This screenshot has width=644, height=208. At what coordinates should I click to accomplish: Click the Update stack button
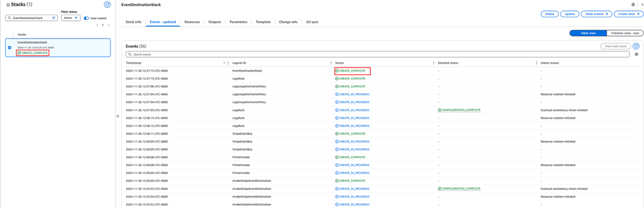pyautogui.click(x=570, y=14)
